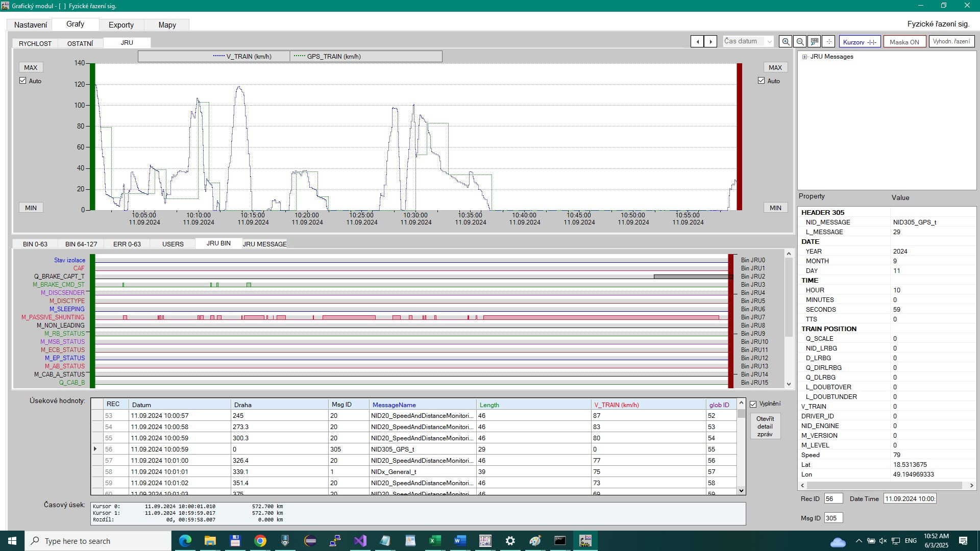Open Word from the taskbar
980x551 pixels.
coord(460,541)
